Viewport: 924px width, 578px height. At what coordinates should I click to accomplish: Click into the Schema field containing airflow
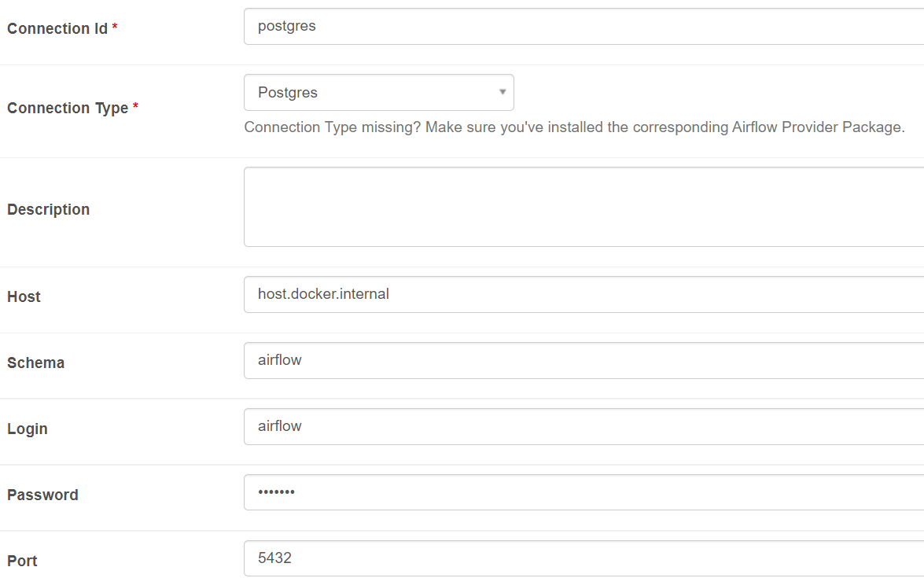pos(584,361)
